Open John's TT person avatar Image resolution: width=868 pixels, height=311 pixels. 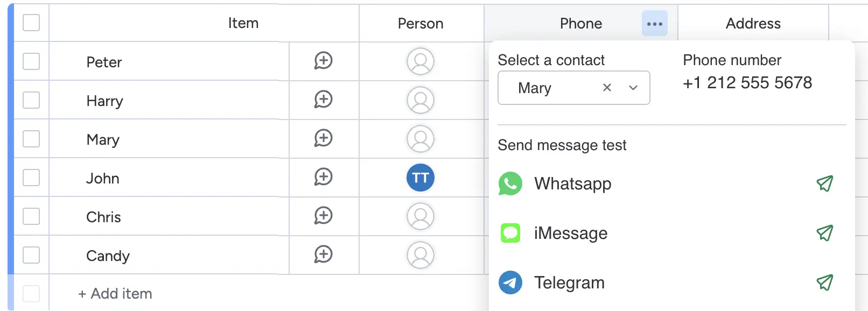click(421, 178)
